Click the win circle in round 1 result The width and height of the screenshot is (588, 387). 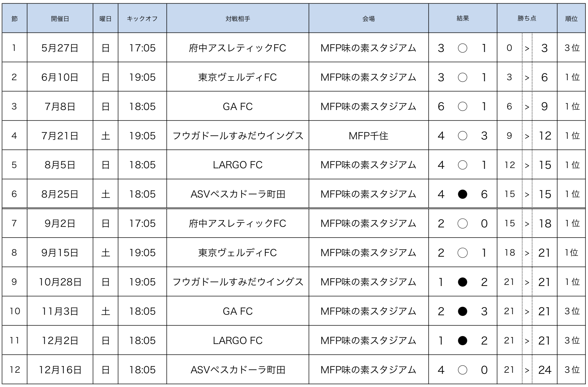(x=462, y=48)
